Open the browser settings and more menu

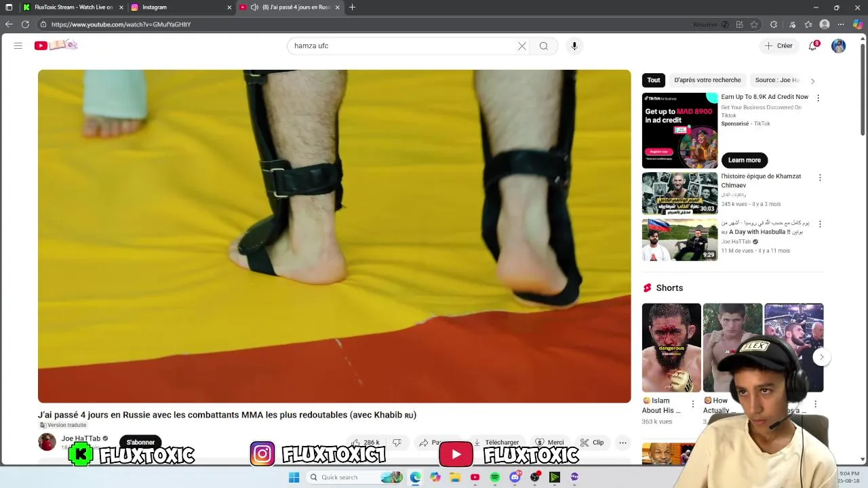coord(841,24)
